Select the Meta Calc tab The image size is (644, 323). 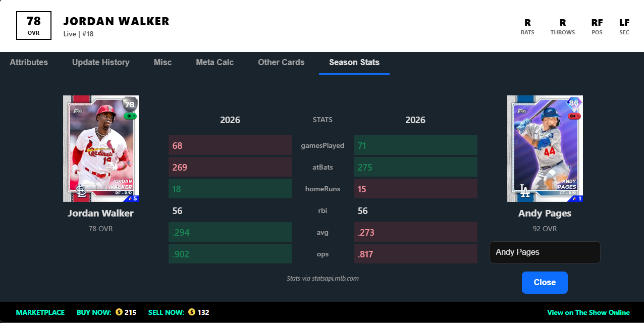click(x=215, y=63)
